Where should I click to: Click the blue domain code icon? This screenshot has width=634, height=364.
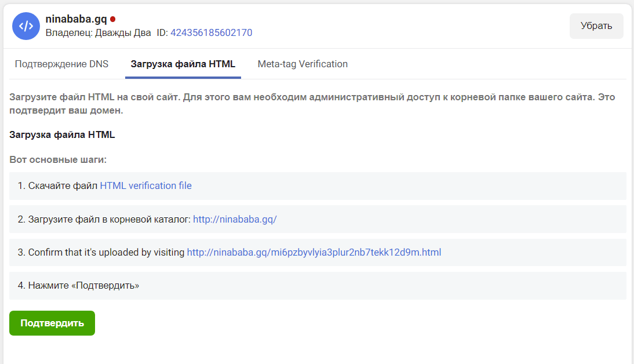click(25, 26)
